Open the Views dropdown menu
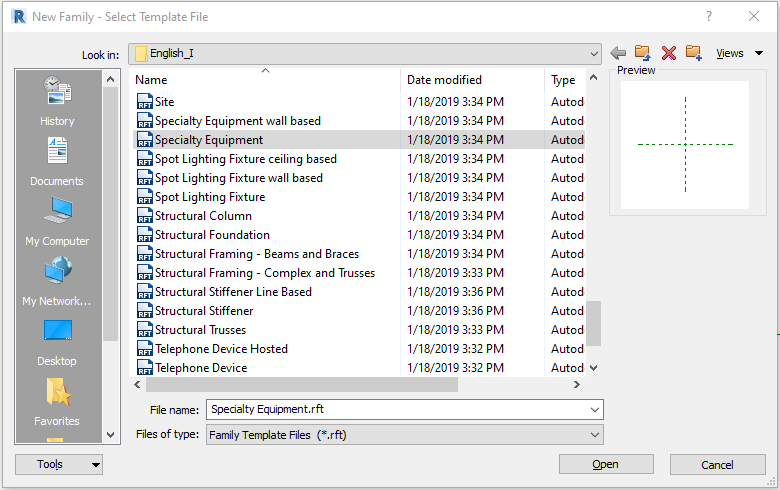 (x=739, y=53)
